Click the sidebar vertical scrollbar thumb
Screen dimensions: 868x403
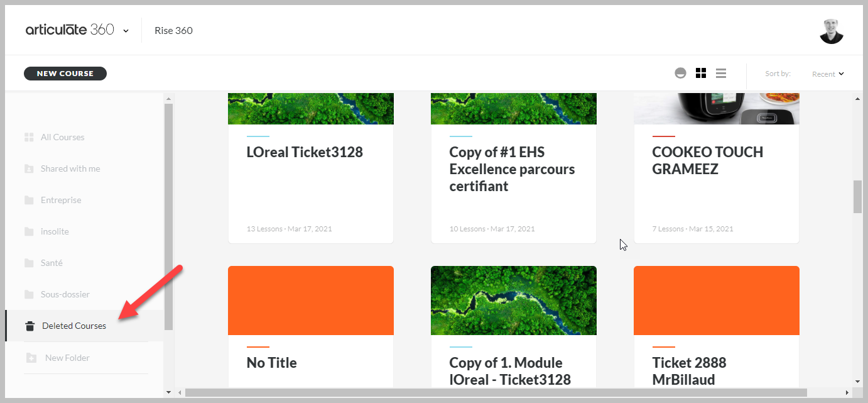(168, 217)
